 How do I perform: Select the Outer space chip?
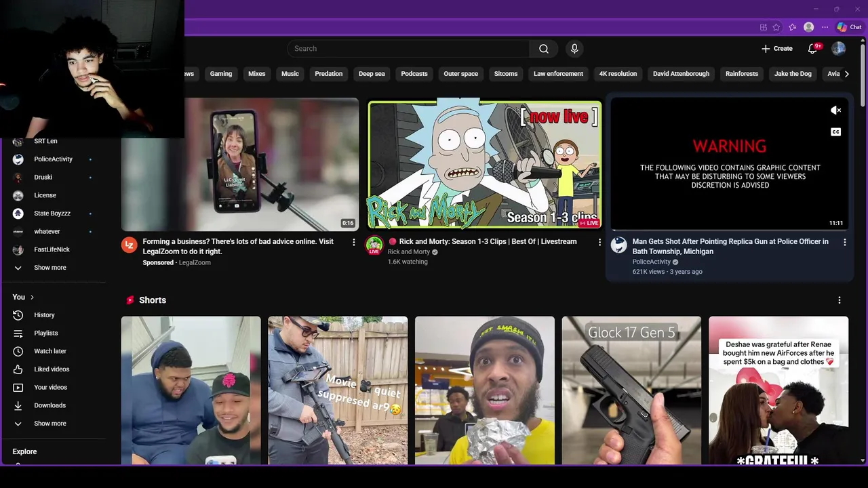click(x=461, y=74)
